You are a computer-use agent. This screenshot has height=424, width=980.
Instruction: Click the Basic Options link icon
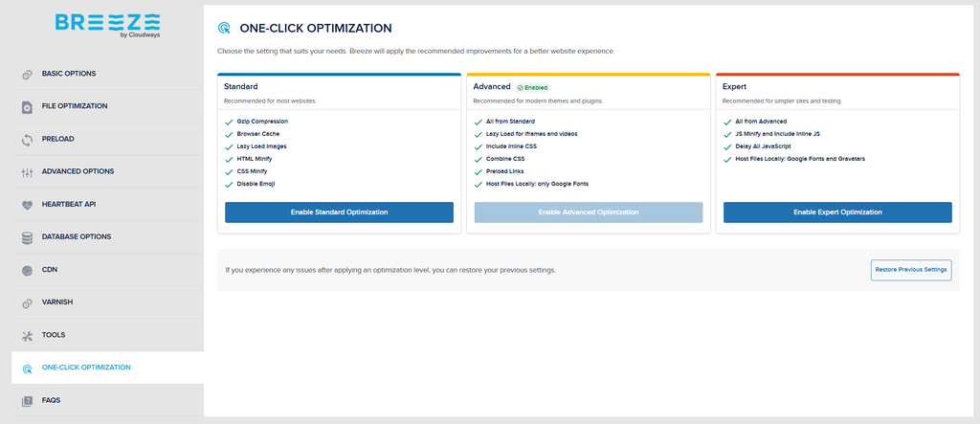[27, 75]
